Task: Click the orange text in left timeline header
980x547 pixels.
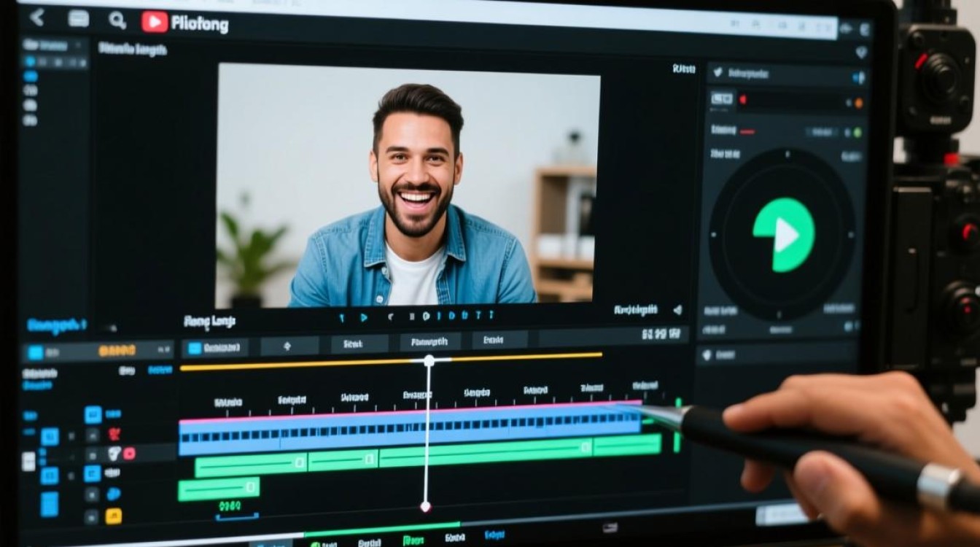Action: pyautogui.click(x=117, y=351)
